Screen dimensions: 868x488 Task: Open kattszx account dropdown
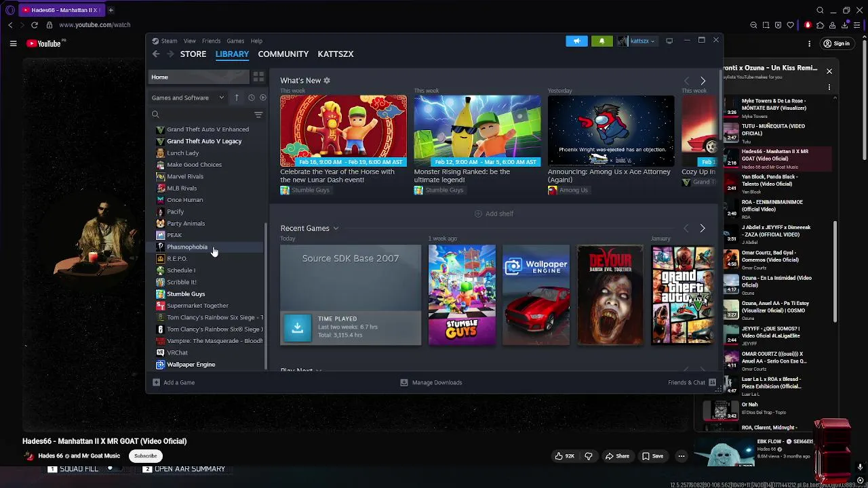[x=637, y=41]
